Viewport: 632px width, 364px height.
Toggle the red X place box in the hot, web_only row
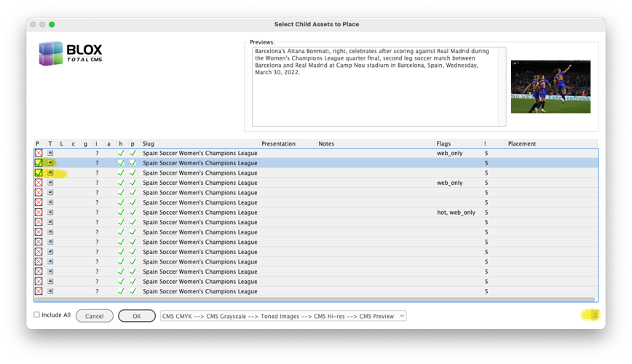coord(39,212)
